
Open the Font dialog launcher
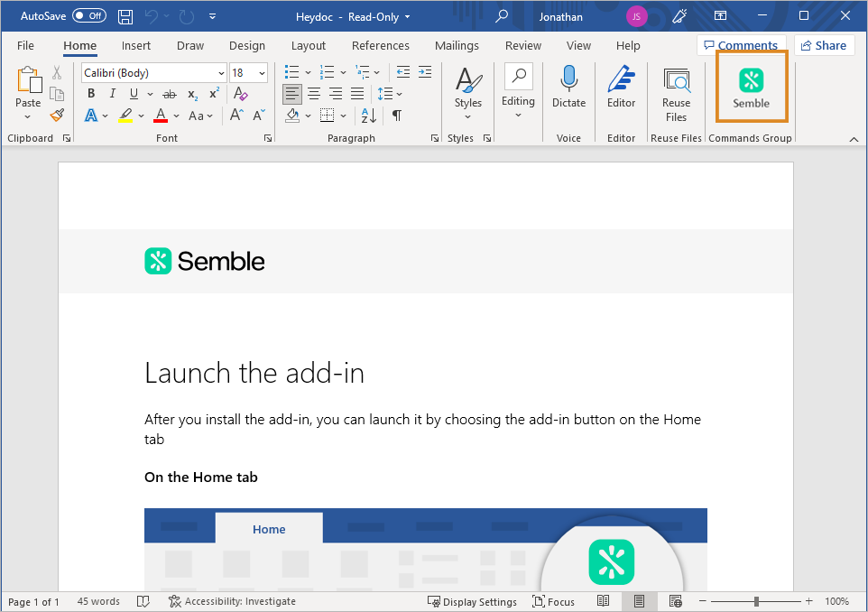point(268,138)
